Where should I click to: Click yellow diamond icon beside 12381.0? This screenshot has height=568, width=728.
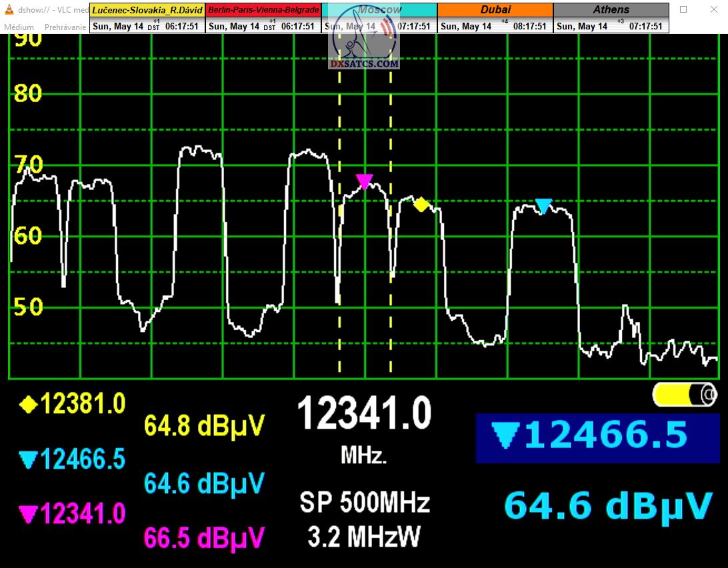coord(29,403)
